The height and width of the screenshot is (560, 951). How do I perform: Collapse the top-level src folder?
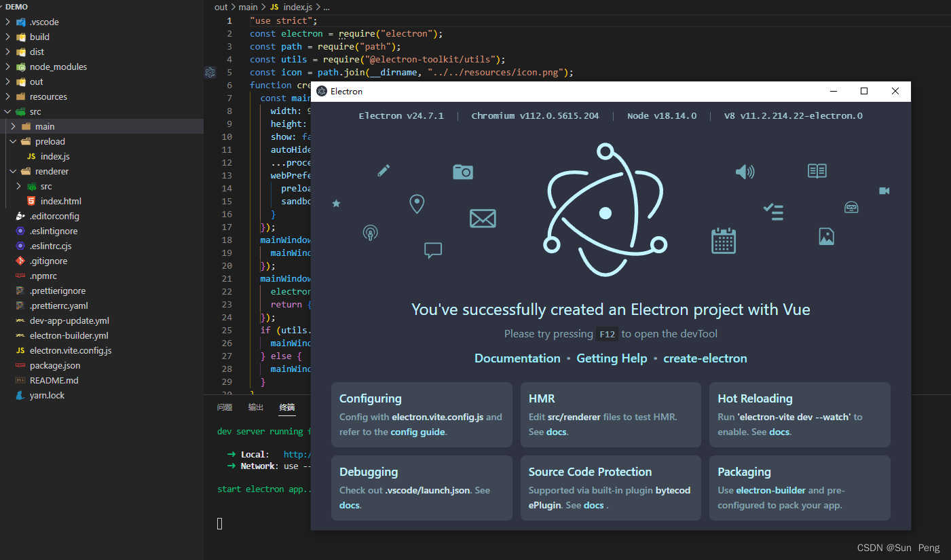pyautogui.click(x=7, y=111)
